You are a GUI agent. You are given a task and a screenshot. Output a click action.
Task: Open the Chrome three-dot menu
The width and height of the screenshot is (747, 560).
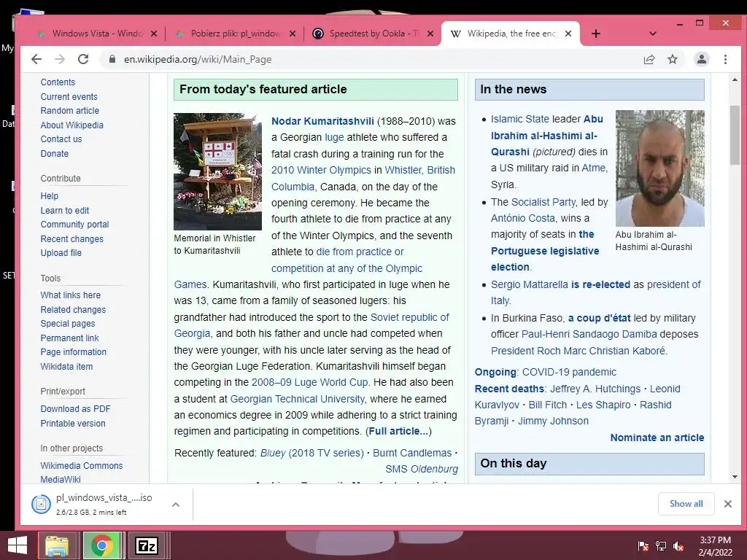725,59
